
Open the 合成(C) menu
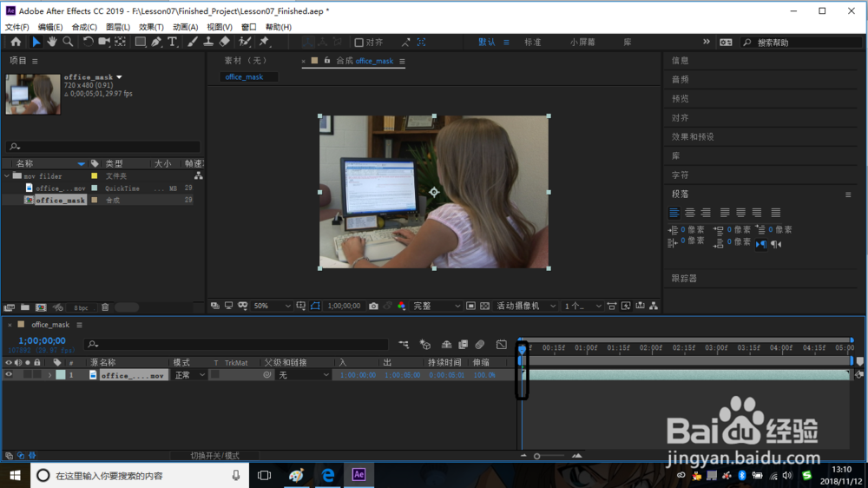[x=84, y=27]
